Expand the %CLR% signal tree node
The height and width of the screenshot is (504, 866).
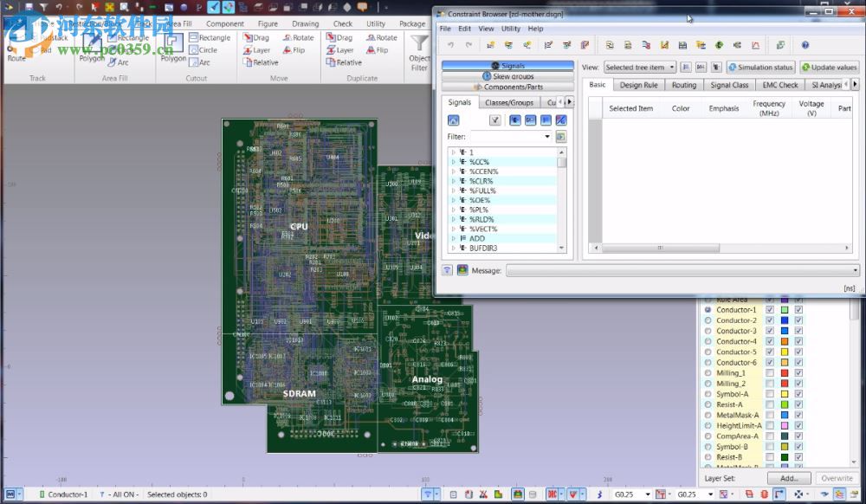(x=454, y=181)
